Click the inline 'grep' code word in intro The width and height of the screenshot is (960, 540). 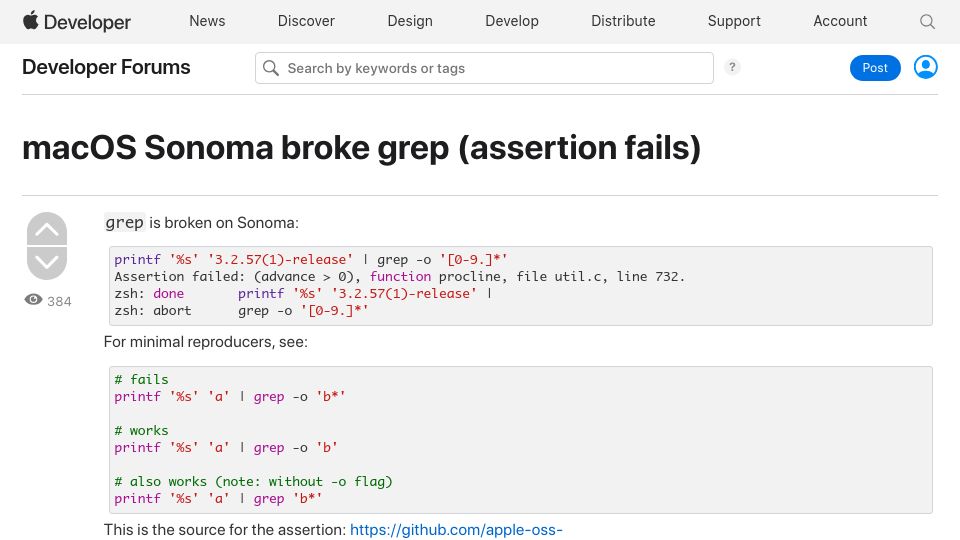124,223
